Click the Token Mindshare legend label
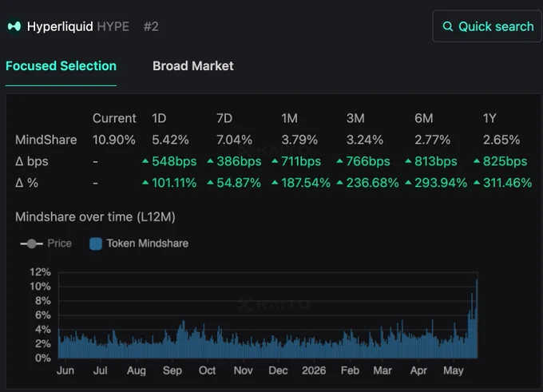Screen dimensions: 543x392 click(148, 244)
